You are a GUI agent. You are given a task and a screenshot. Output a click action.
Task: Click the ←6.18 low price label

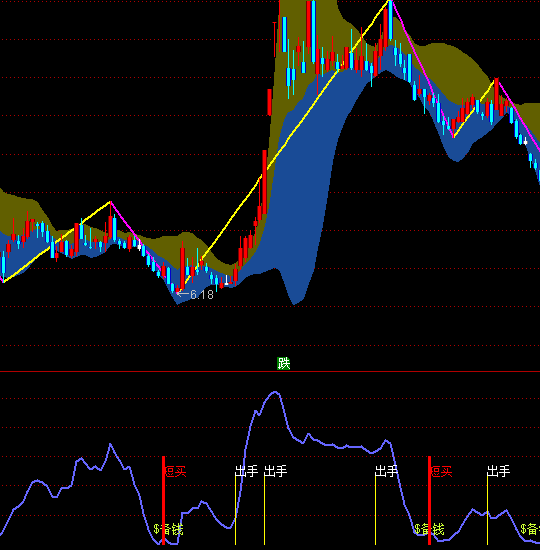point(195,294)
